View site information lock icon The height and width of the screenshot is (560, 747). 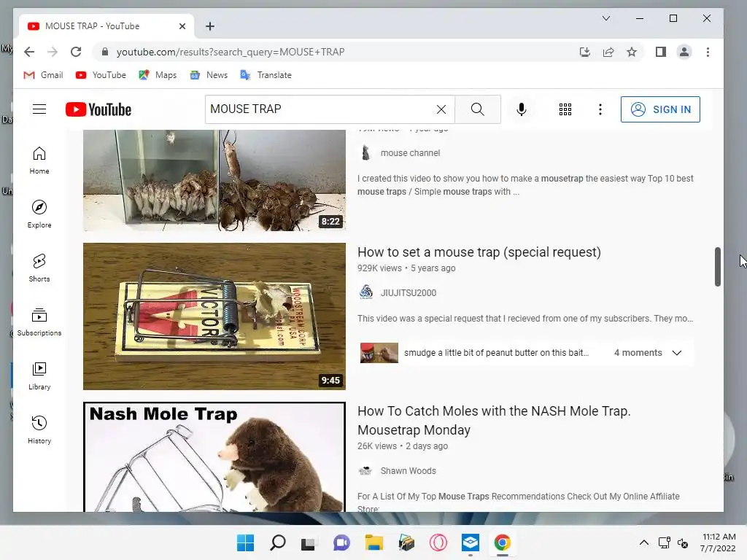(105, 52)
